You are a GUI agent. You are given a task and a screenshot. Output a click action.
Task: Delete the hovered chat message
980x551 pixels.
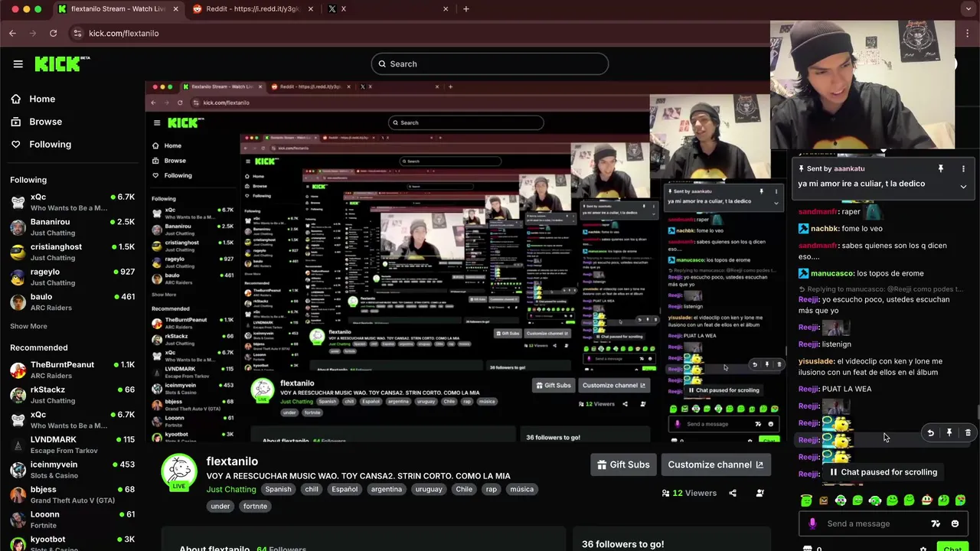968,432
